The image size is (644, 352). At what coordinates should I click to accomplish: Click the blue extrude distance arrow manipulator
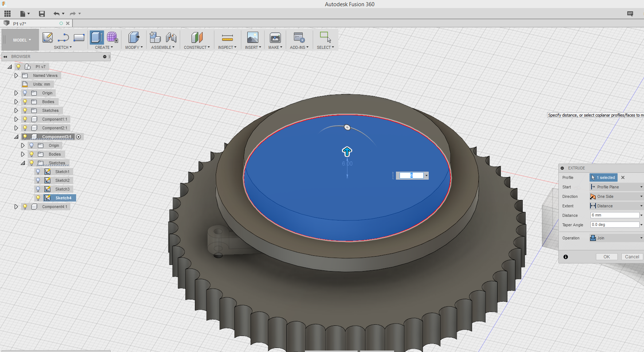tap(347, 151)
